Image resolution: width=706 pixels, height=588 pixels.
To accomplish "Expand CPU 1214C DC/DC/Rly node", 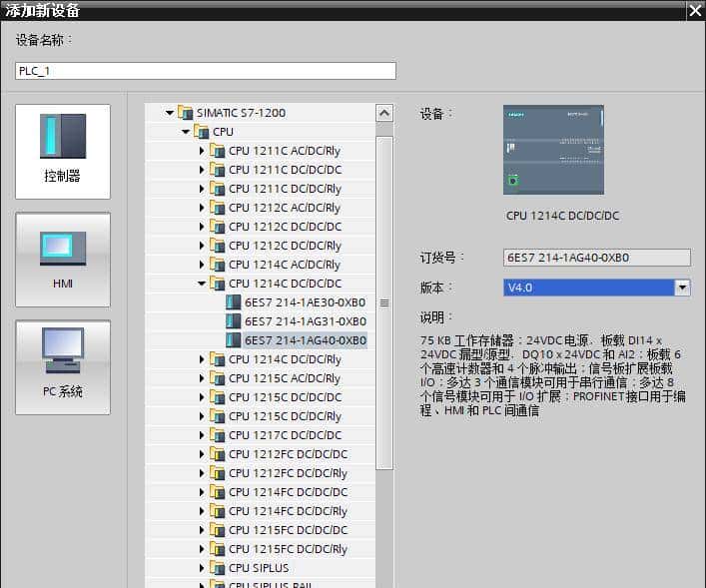I will tap(202, 359).
